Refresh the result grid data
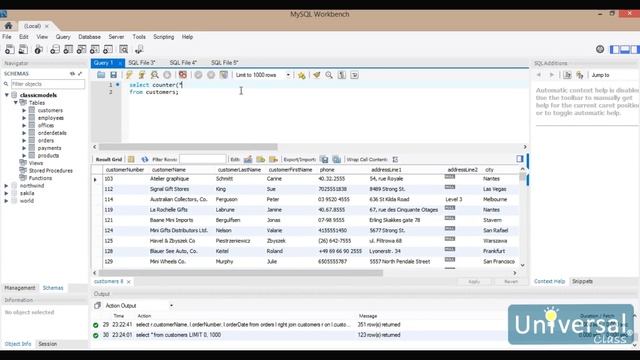 (144, 159)
